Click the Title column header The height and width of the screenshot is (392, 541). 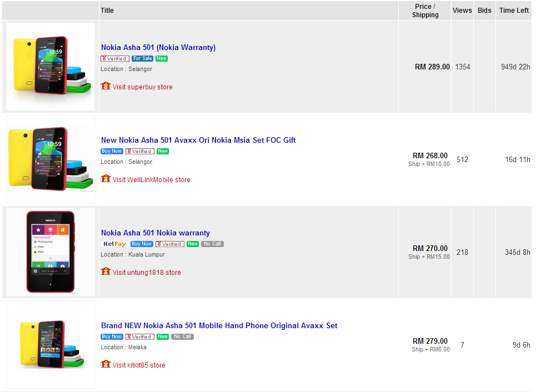pos(107,11)
